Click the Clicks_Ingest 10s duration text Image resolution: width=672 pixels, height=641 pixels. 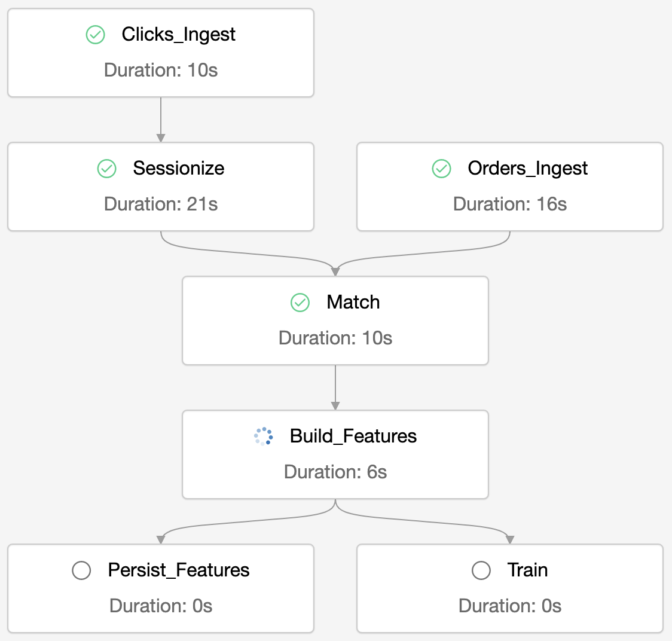[x=161, y=71]
